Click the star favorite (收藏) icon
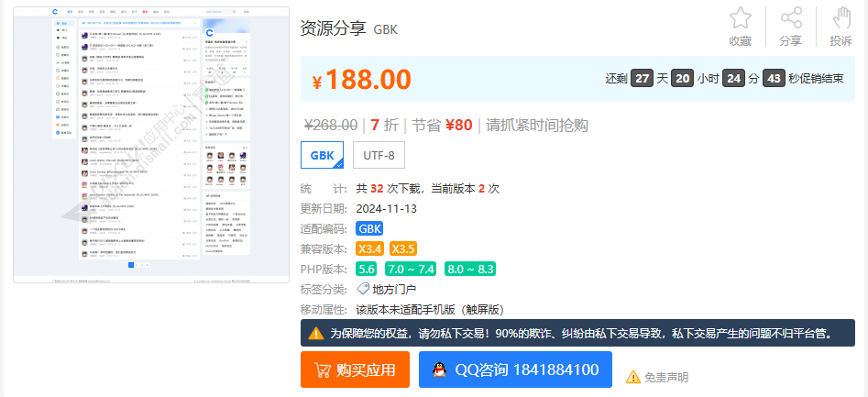This screenshot has width=868, height=397. [740, 18]
